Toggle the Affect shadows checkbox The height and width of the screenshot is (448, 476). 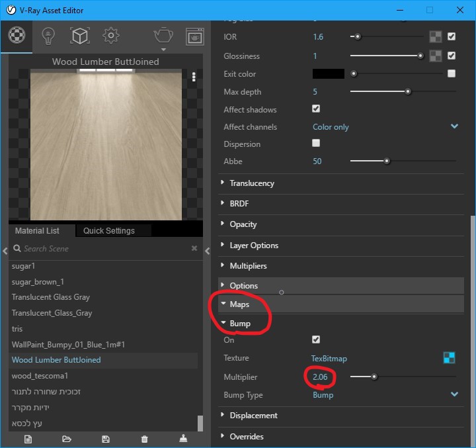click(316, 109)
